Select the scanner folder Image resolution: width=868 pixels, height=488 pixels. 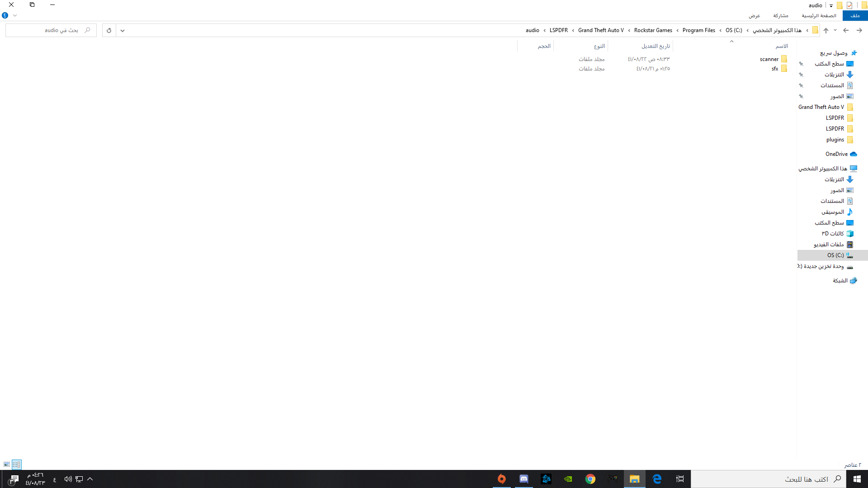[769, 59]
